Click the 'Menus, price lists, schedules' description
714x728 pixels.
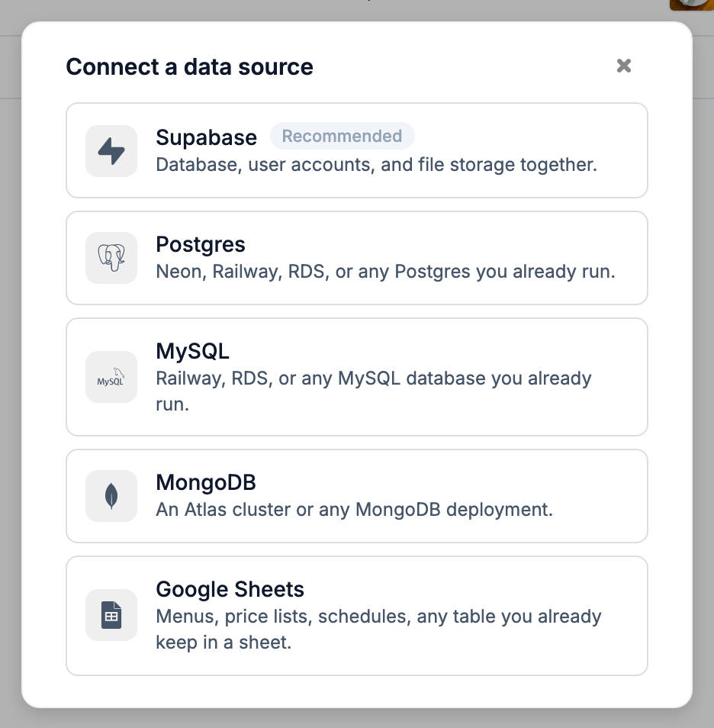tap(378, 629)
